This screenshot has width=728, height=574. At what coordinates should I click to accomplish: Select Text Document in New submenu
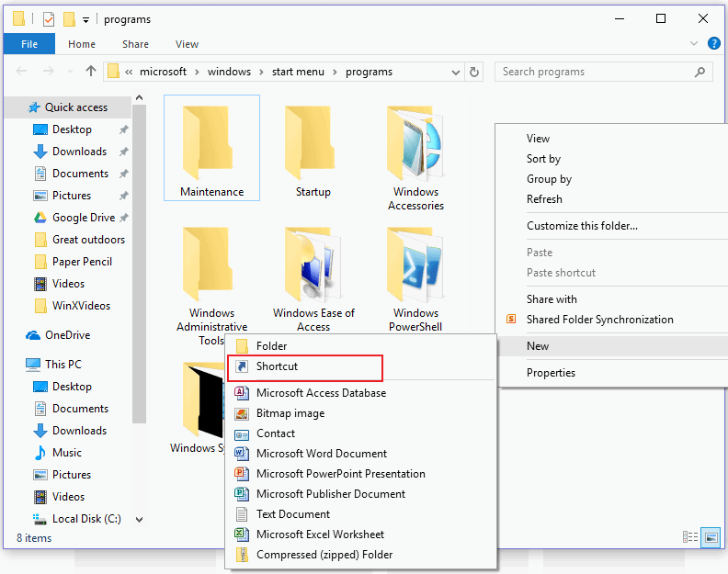tap(361, 514)
